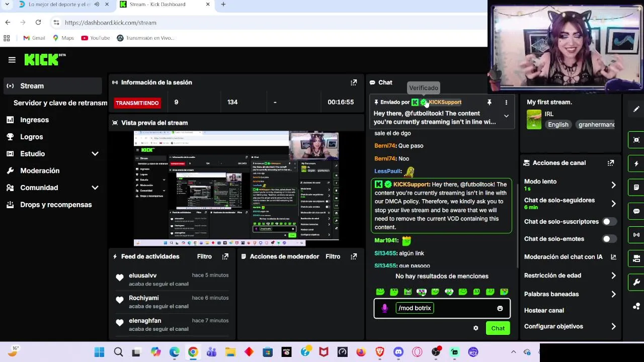Click the camera sidebar icon
644x362 pixels.
[636, 258]
